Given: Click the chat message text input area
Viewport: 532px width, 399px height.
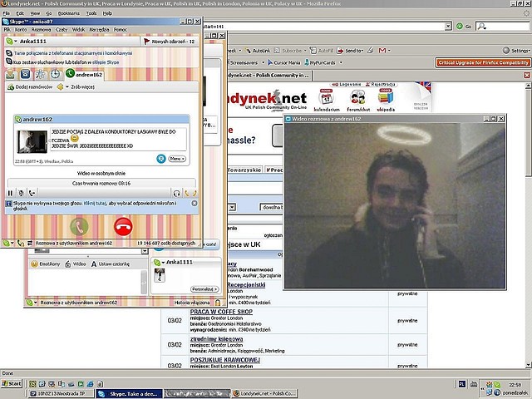Looking at the screenshot, I should pos(84,283).
